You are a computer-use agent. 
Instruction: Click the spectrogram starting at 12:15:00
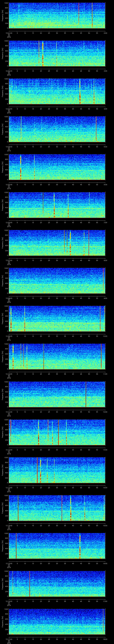(x=57, y=546)
